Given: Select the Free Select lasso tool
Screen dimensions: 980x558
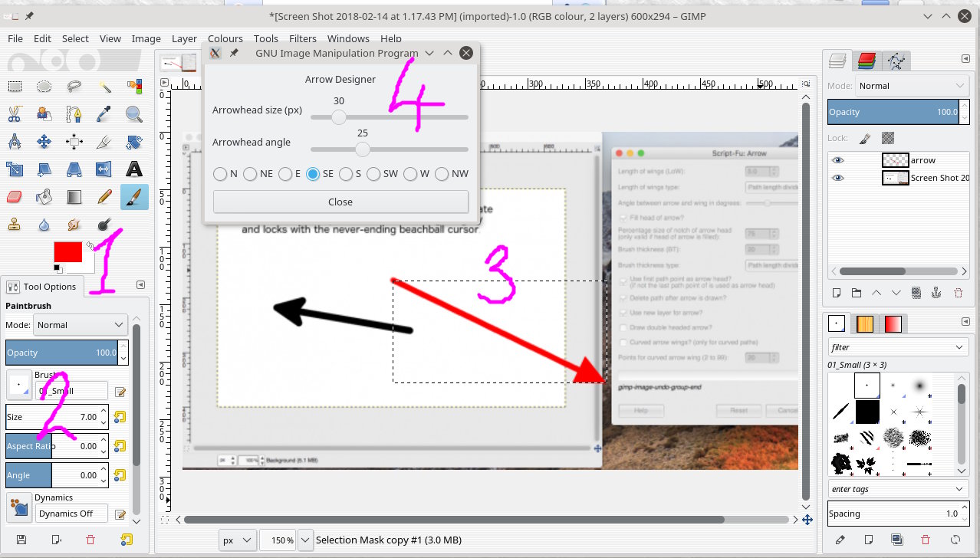Looking at the screenshot, I should coord(74,86).
